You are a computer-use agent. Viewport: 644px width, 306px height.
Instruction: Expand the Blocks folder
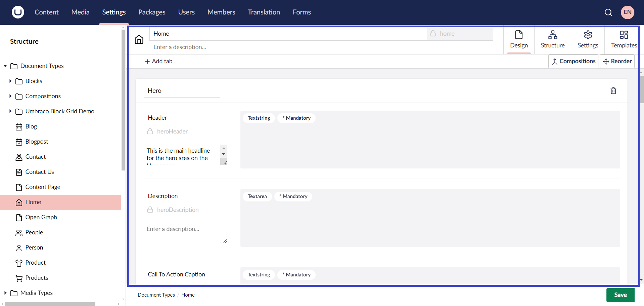(10, 81)
